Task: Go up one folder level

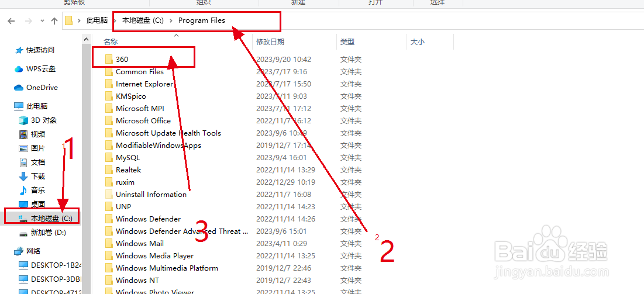Action: coord(54,21)
